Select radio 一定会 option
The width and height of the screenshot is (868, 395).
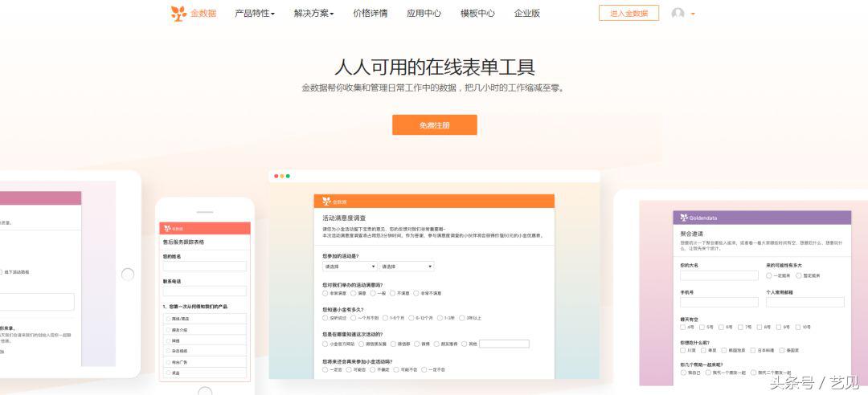point(325,369)
